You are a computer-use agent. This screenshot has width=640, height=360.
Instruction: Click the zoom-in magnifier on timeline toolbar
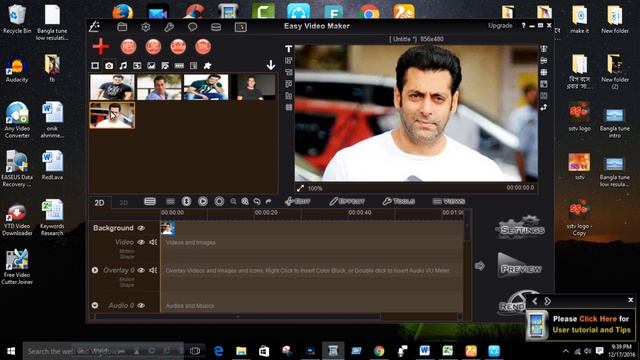tap(245, 201)
